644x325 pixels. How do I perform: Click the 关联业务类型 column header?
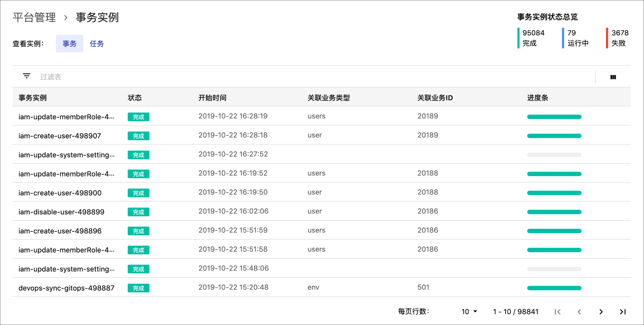329,98
